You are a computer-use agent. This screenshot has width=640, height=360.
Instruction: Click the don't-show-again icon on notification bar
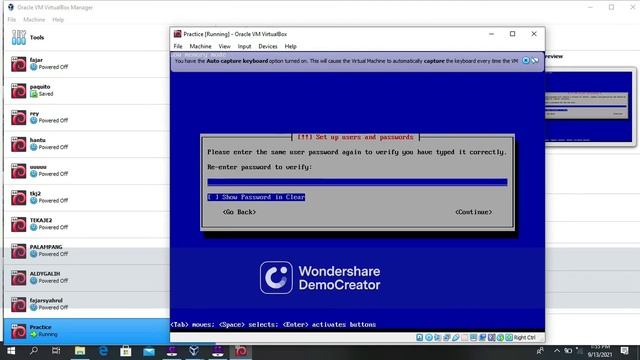pos(535,60)
